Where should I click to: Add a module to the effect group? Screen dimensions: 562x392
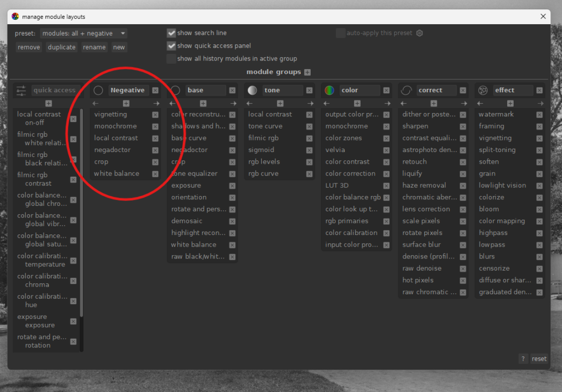[x=510, y=104]
